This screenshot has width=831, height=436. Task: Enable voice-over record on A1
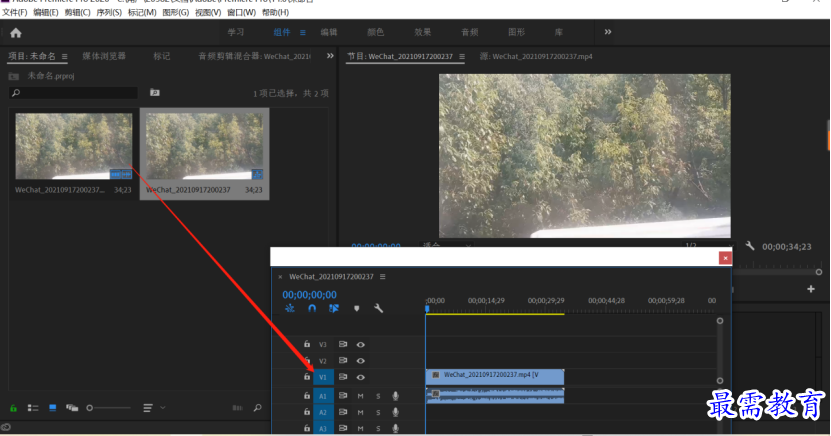pyautogui.click(x=395, y=396)
